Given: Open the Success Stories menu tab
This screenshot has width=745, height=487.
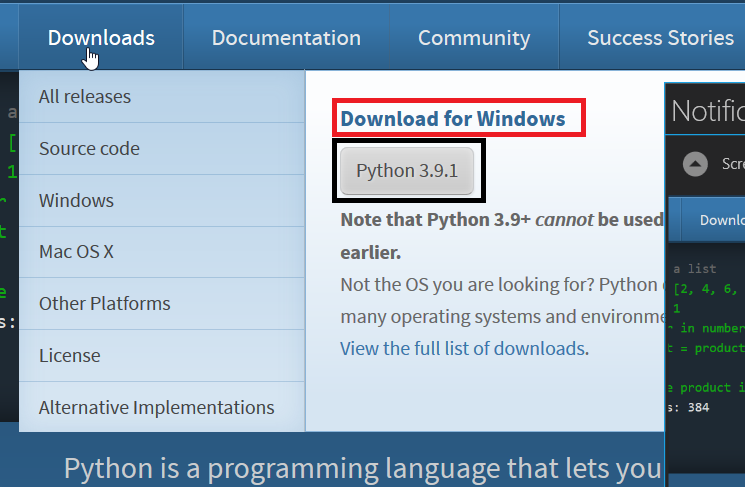Looking at the screenshot, I should [660, 38].
